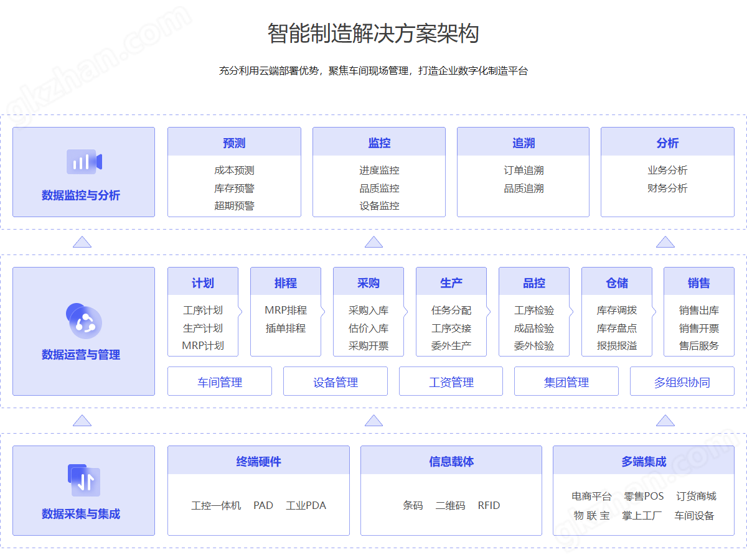747x560 pixels.
Task: Select the 多组织协同 button
Action: [682, 381]
